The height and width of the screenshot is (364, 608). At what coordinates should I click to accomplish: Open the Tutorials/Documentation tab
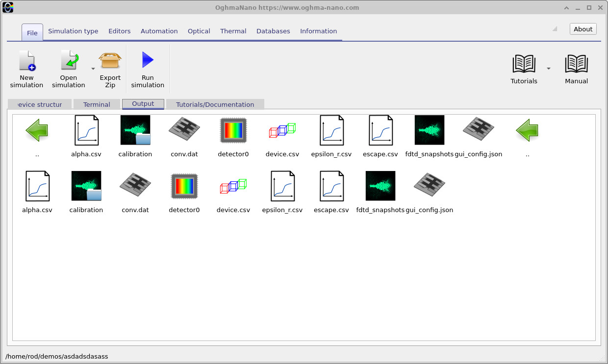tap(215, 104)
